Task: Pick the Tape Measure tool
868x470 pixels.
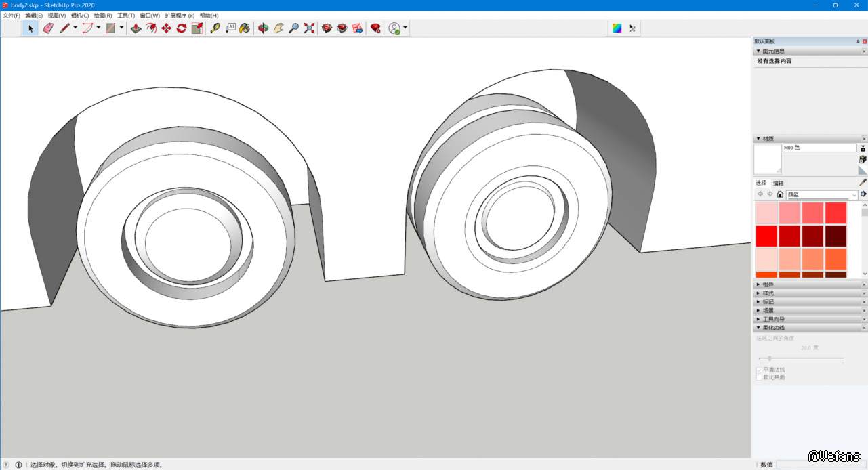Action: tap(215, 28)
